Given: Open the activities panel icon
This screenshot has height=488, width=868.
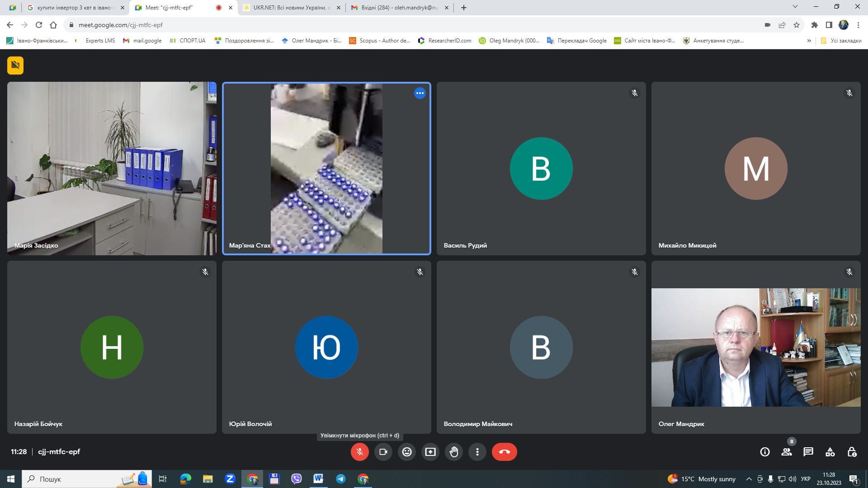Looking at the screenshot, I should coord(830,452).
